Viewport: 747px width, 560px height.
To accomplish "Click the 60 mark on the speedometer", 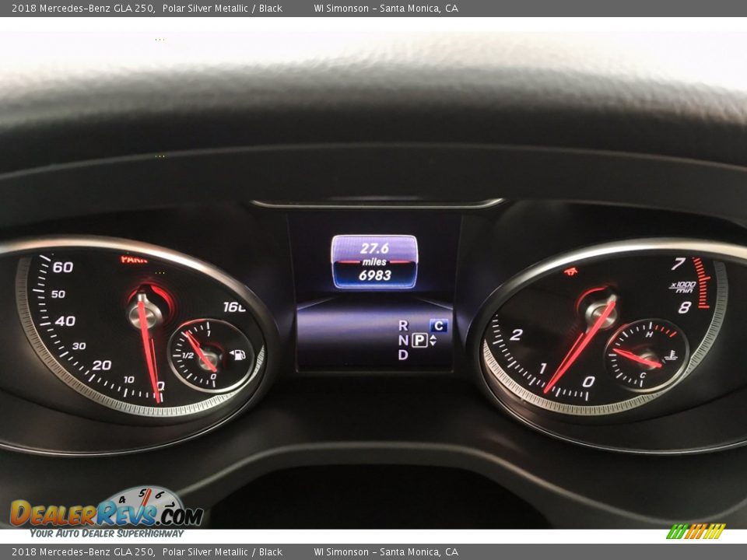I will pyautogui.click(x=63, y=267).
